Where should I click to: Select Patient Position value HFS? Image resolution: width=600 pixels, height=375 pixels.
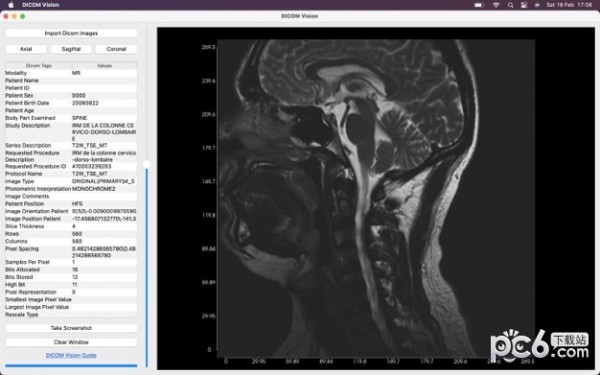coord(77,204)
